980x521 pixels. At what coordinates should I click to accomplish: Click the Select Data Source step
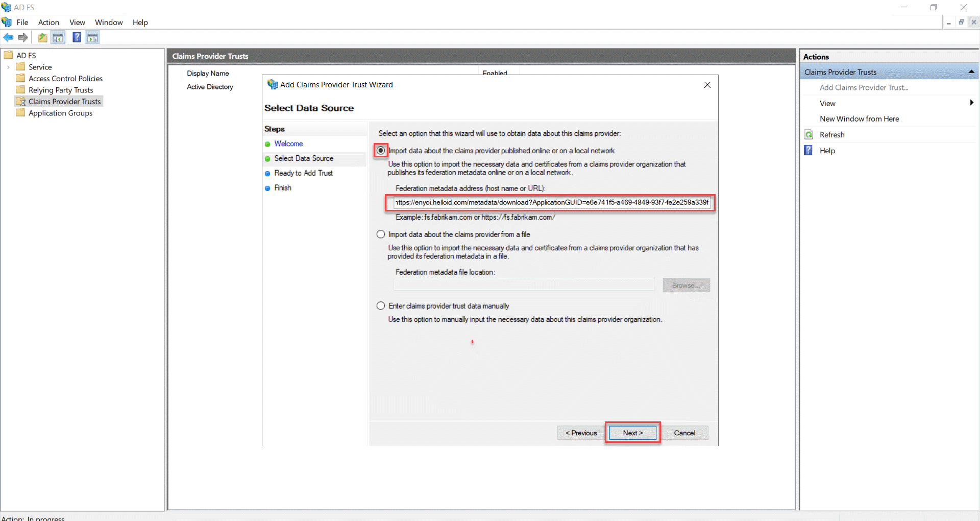[x=304, y=158]
